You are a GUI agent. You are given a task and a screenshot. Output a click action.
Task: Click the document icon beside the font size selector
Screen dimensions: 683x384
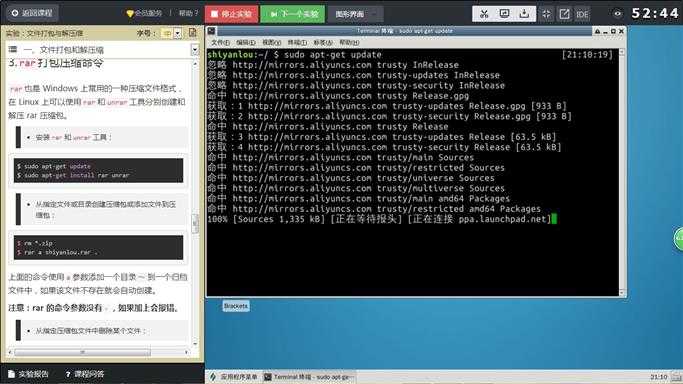(193, 33)
